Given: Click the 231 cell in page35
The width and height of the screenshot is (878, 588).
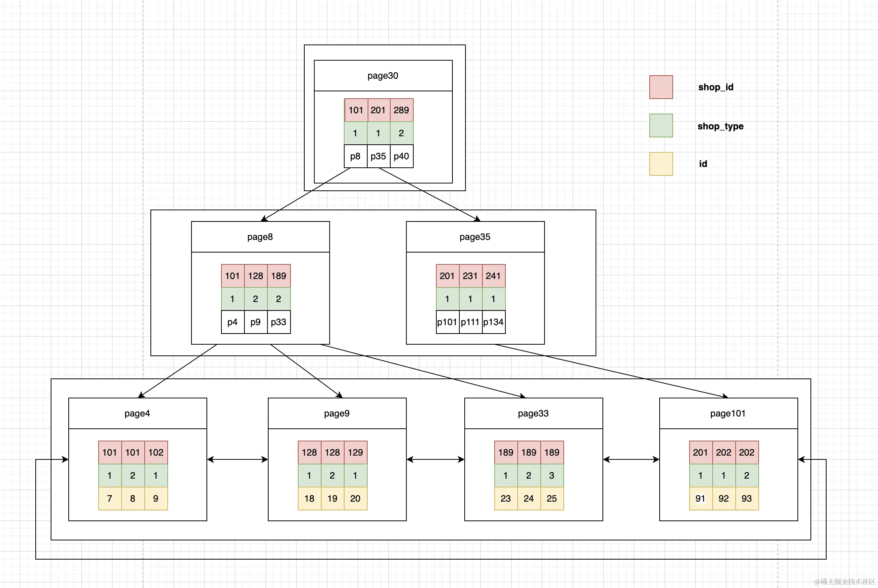Looking at the screenshot, I should click(x=471, y=276).
